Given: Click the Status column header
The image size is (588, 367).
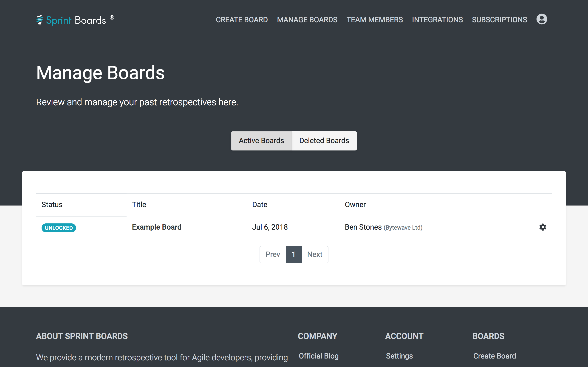Looking at the screenshot, I should [x=52, y=205].
